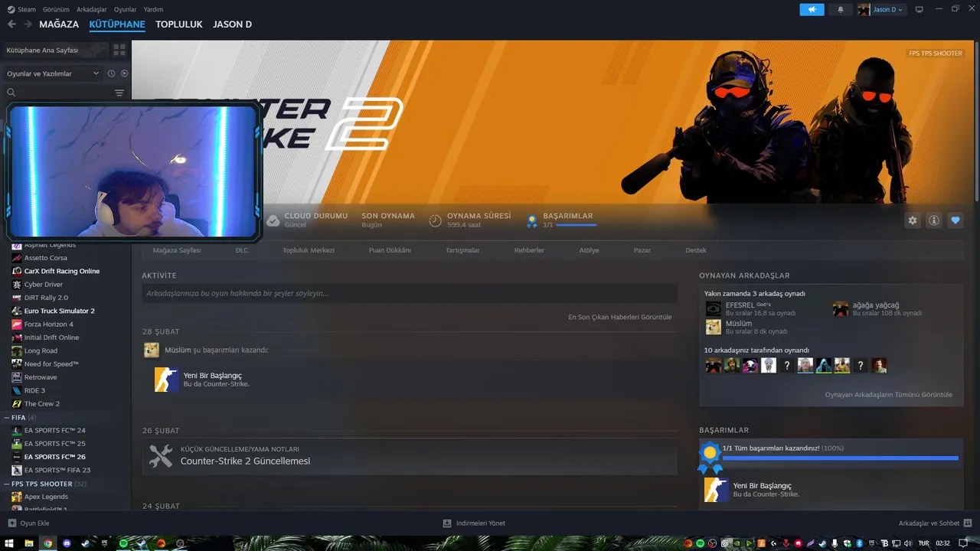Open JASON D profile tab

pyautogui.click(x=232, y=24)
